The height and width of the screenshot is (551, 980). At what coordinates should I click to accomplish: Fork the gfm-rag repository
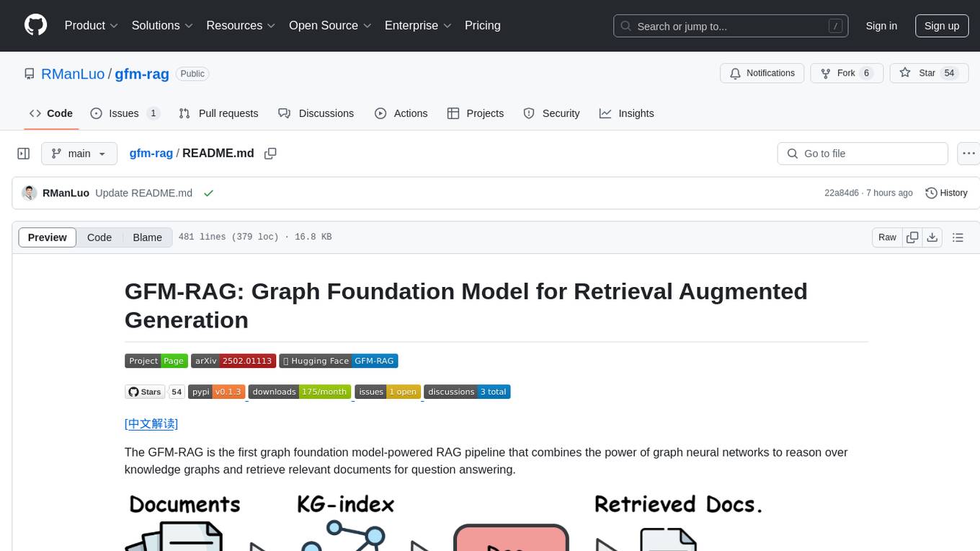pos(847,73)
